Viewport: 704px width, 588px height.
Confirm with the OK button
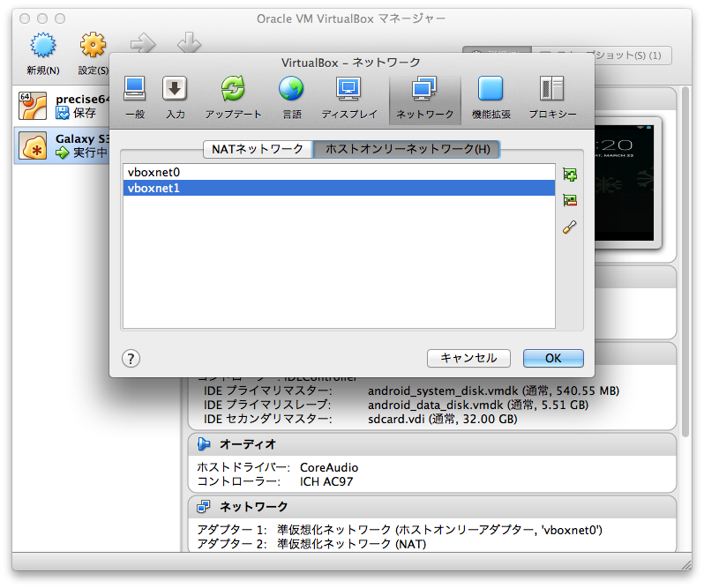click(x=553, y=359)
